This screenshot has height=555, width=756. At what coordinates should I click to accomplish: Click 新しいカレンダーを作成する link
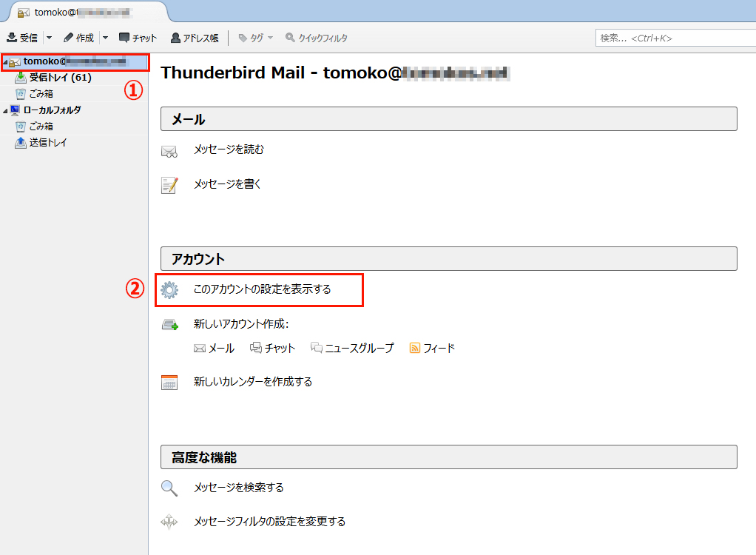253,381
